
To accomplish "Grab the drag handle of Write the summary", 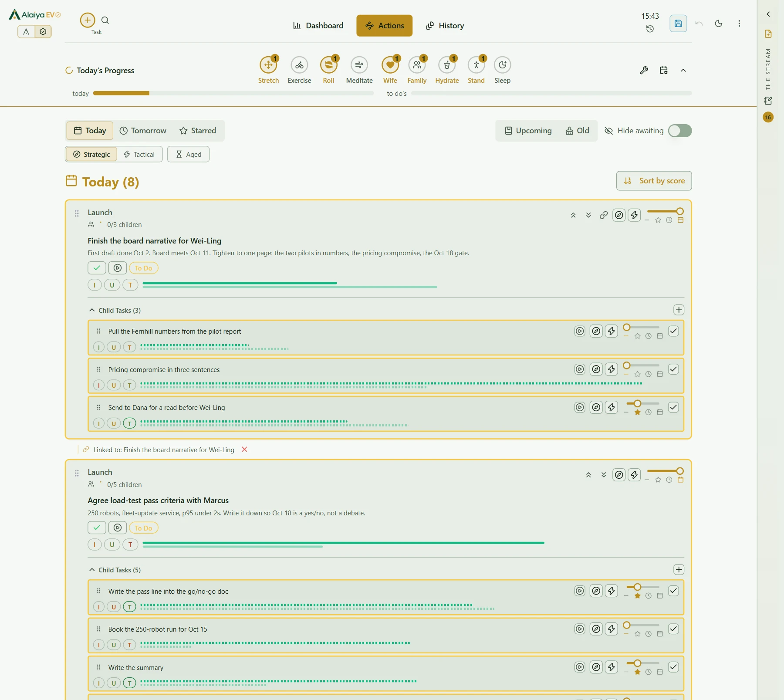I will (x=98, y=667).
